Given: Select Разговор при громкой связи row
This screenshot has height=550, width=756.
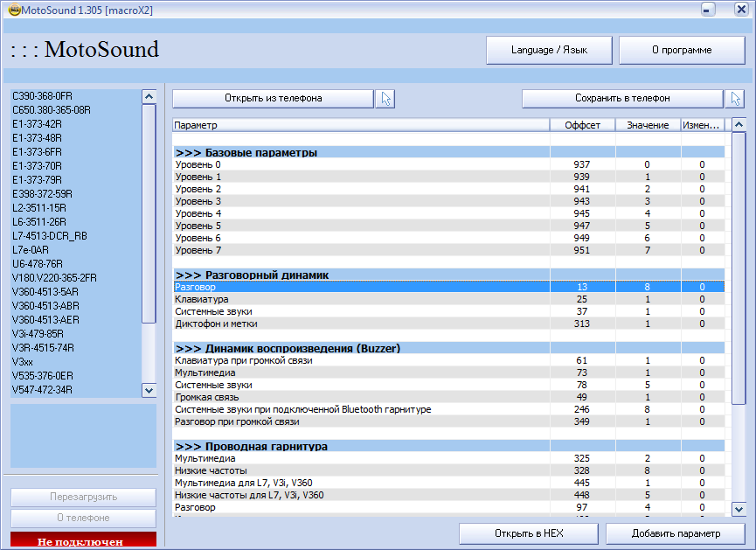Looking at the screenshot, I should coord(448,421).
